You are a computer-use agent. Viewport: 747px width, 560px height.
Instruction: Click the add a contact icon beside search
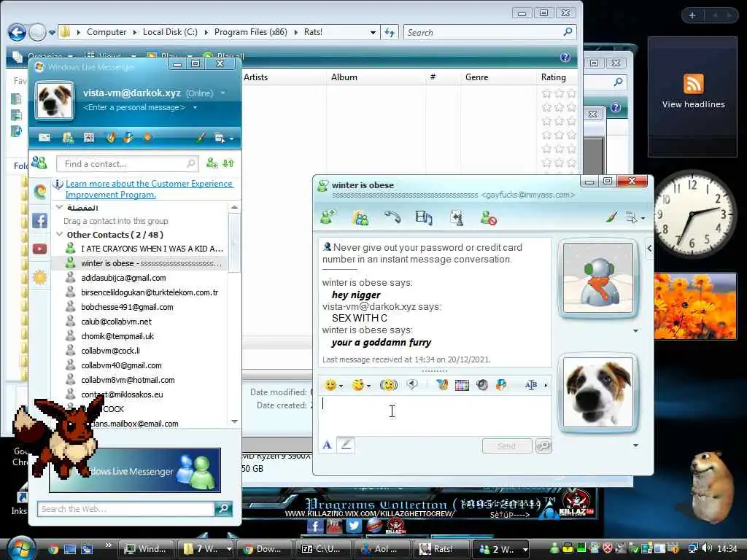pos(212,163)
